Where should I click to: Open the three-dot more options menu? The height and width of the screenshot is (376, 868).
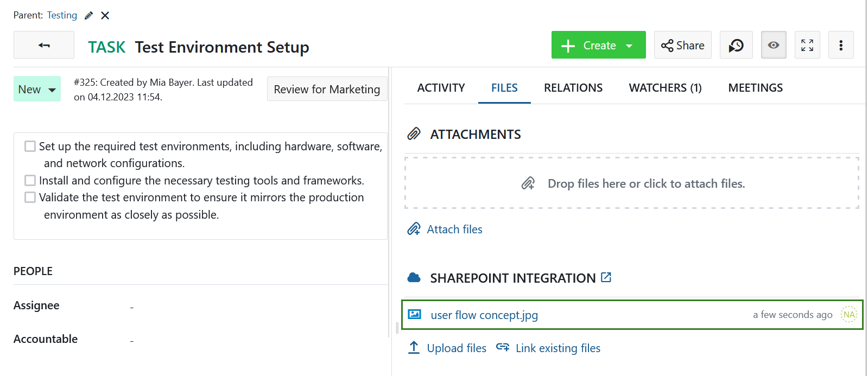(x=840, y=45)
